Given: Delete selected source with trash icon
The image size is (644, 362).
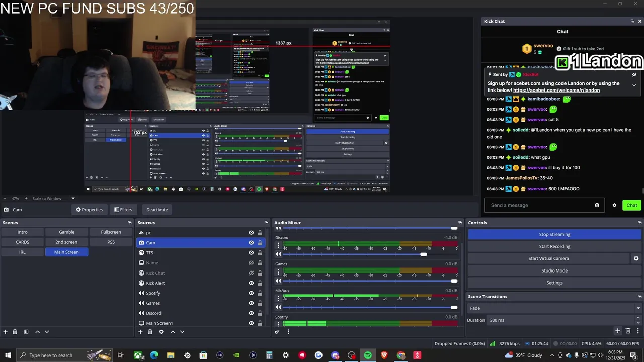Looking at the screenshot, I should point(150,332).
